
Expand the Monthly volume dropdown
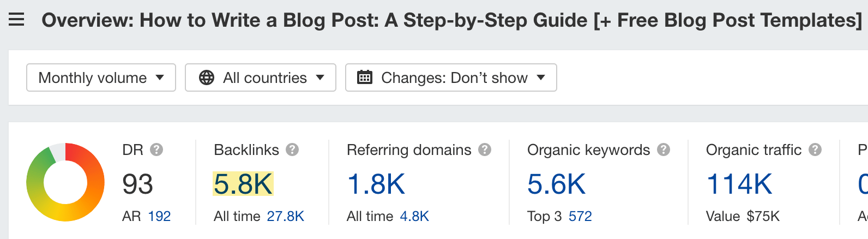(x=101, y=77)
